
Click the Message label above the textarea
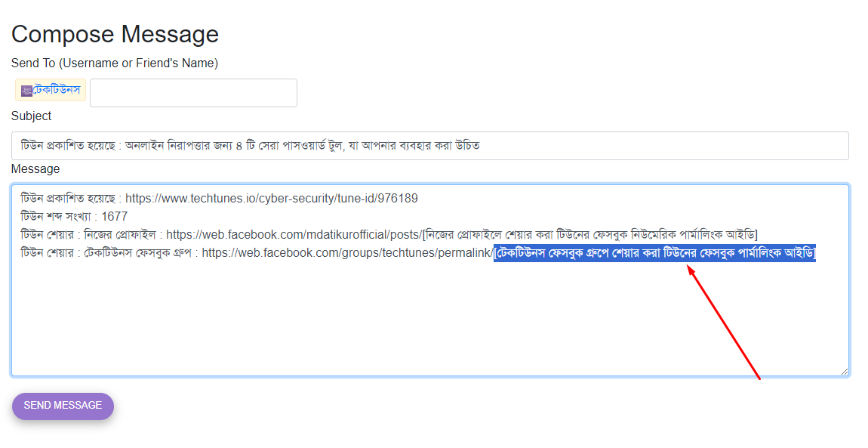point(35,169)
